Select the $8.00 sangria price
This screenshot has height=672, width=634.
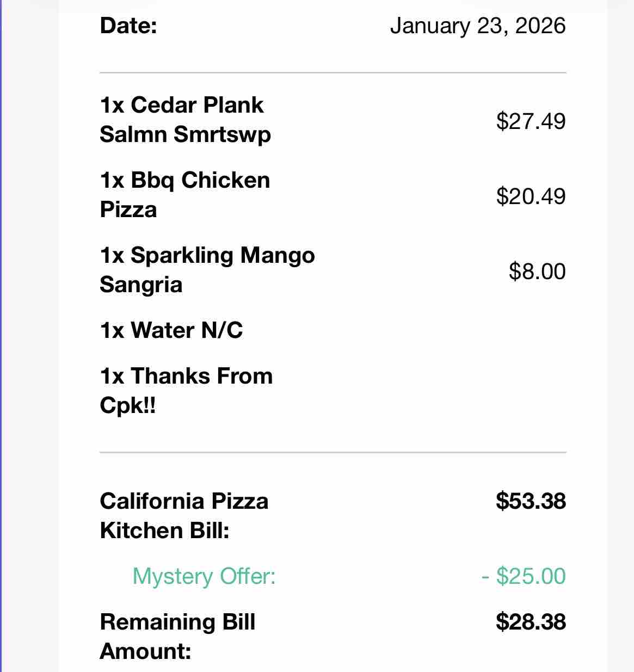537,271
